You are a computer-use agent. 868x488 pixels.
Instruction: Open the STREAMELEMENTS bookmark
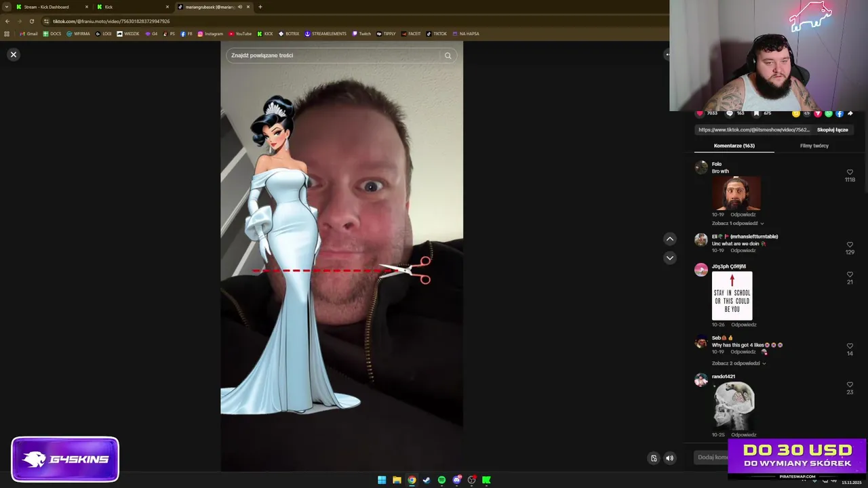[325, 34]
